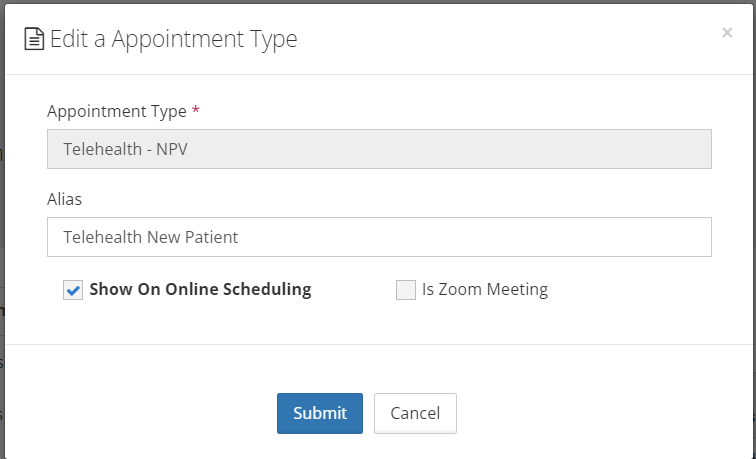The height and width of the screenshot is (459, 756).
Task: Enable the Is Zoom Meeting checkbox
Action: pos(405,290)
